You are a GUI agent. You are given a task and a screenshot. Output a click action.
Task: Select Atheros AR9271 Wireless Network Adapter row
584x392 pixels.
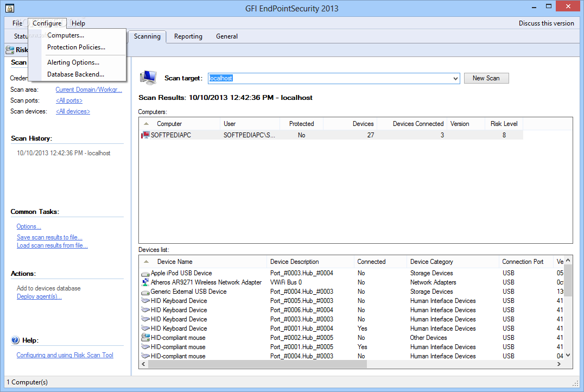coord(352,282)
